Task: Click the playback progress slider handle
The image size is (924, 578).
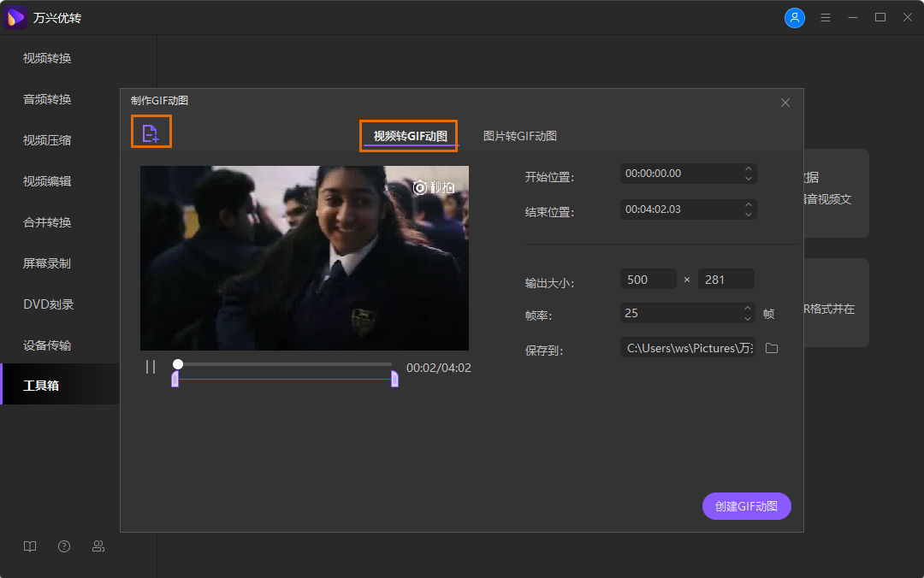Action: (178, 364)
